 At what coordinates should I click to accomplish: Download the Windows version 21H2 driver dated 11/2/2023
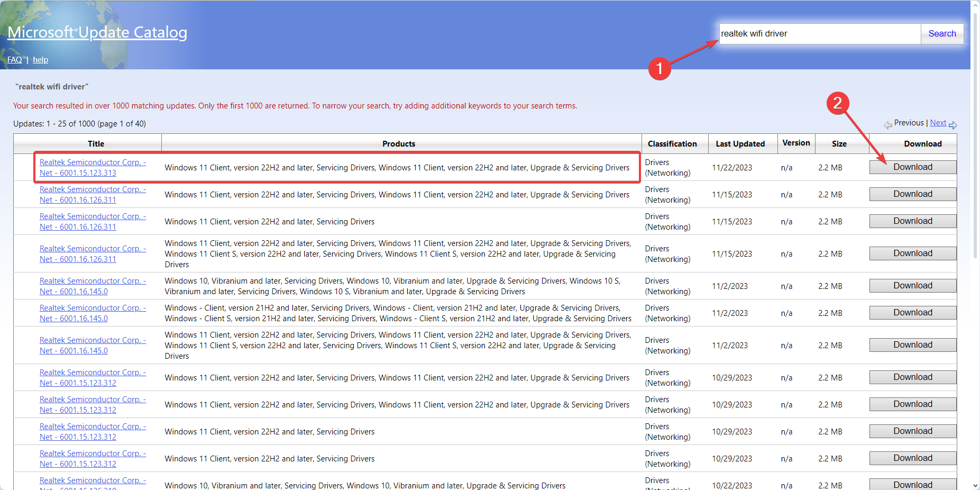913,313
